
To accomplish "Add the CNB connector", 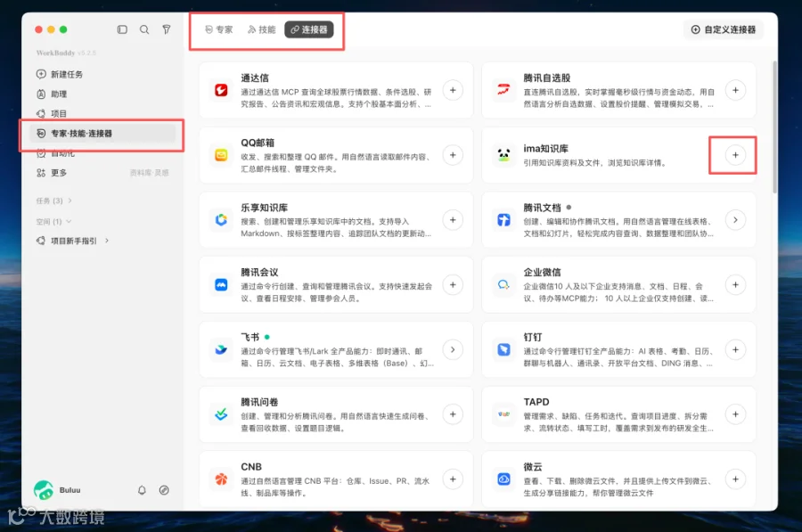I will pos(454,479).
